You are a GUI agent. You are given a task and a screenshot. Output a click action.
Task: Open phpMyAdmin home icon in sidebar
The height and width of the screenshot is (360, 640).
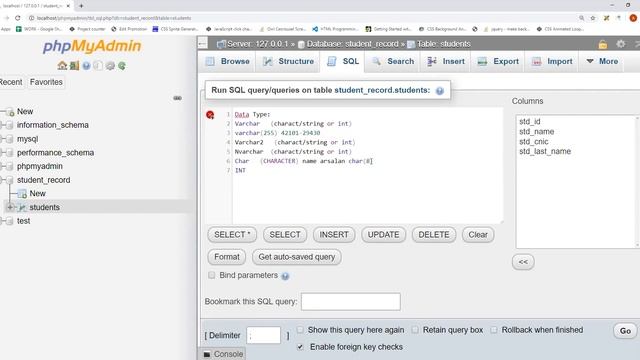click(x=62, y=65)
